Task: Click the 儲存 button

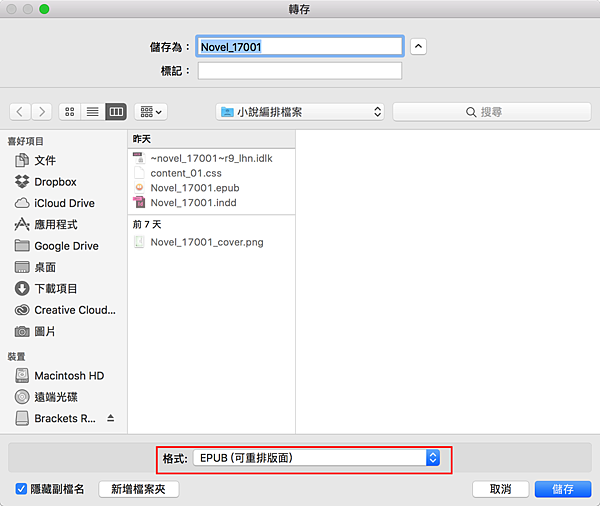Action: [x=563, y=489]
